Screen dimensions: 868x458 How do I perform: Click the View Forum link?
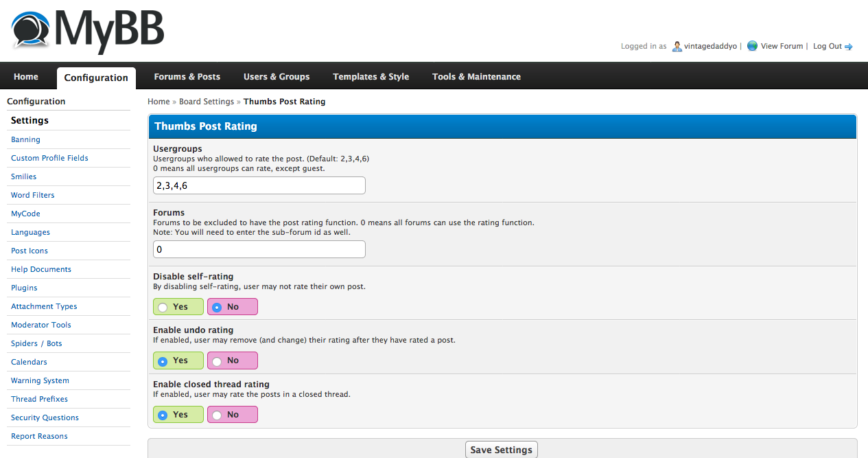tap(782, 46)
